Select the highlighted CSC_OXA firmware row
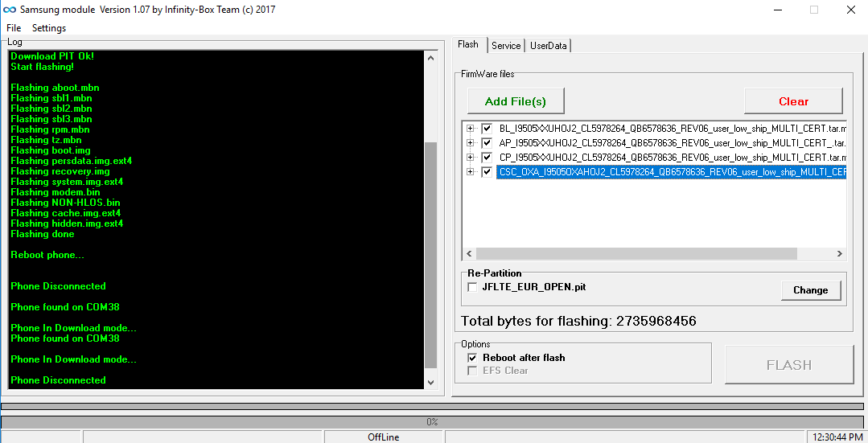 (x=672, y=172)
